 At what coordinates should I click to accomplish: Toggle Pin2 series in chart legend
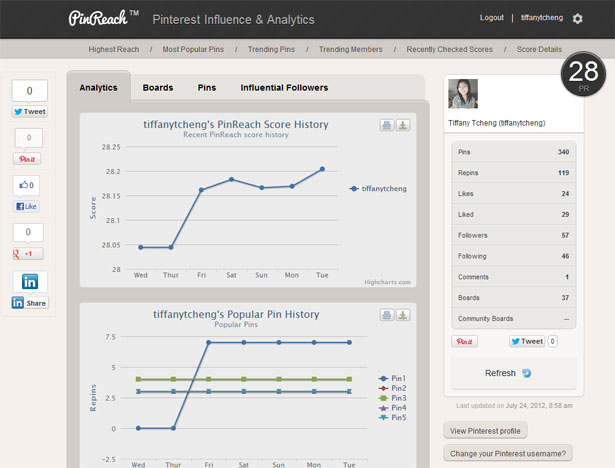click(x=392, y=388)
